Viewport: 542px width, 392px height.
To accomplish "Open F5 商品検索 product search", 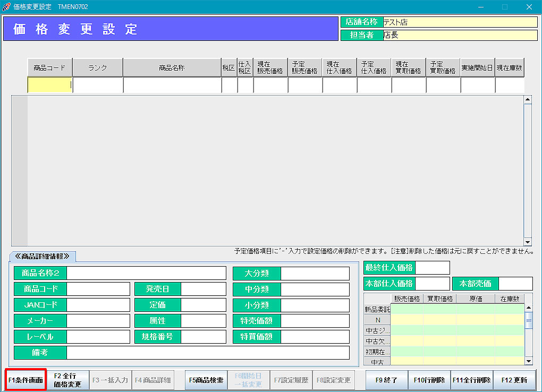I will tap(206, 380).
